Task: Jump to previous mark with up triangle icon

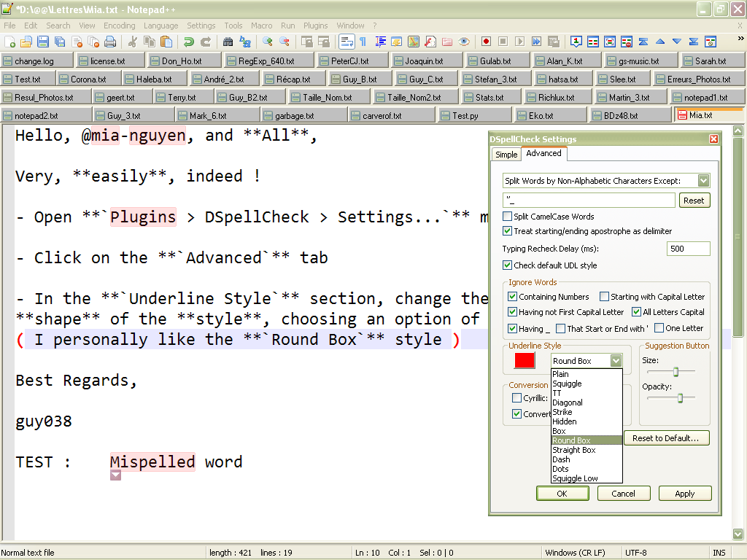Action: coord(659,42)
